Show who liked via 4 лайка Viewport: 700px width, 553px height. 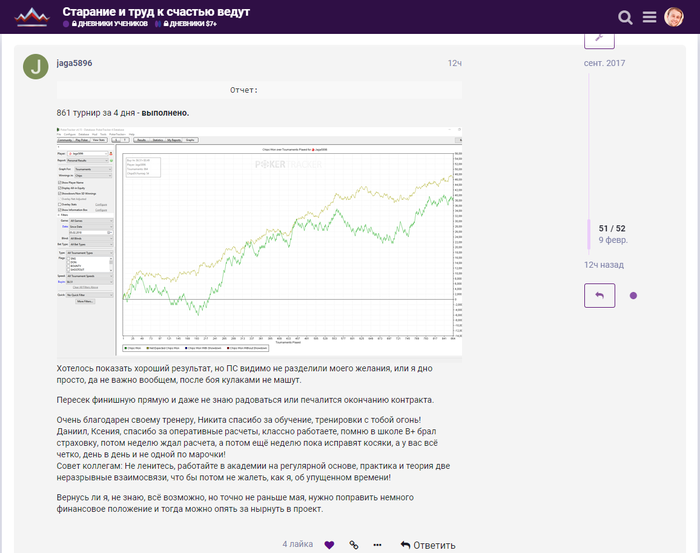pyautogui.click(x=297, y=544)
